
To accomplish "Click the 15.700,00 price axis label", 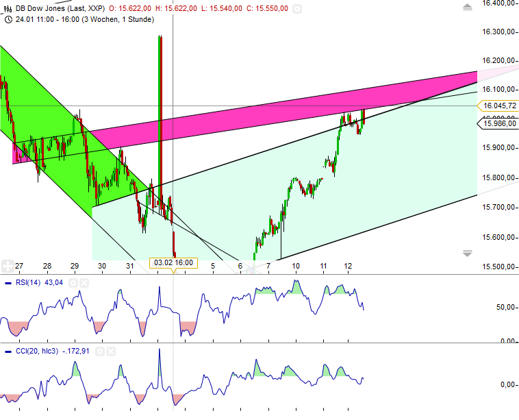I will coord(498,208).
